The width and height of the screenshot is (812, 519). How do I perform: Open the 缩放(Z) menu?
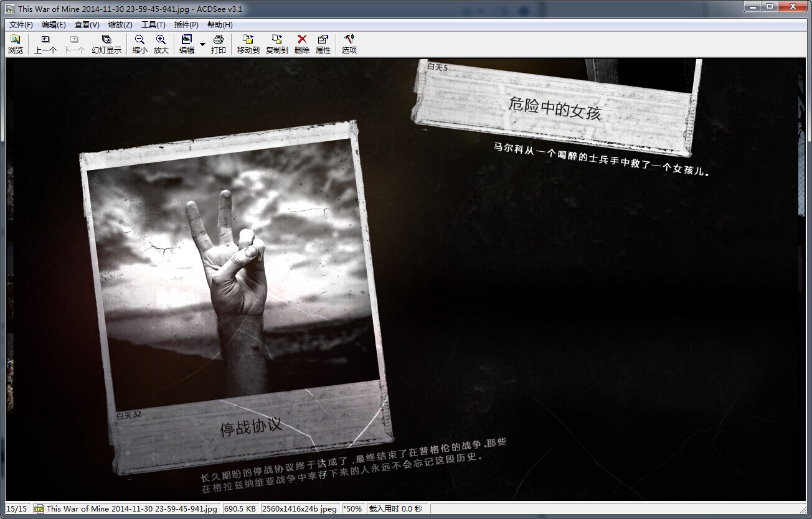[120, 25]
